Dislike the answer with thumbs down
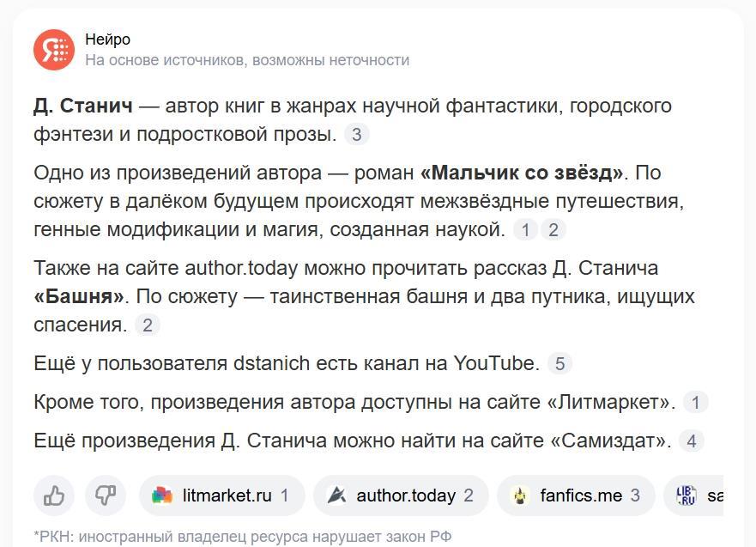 (106, 495)
